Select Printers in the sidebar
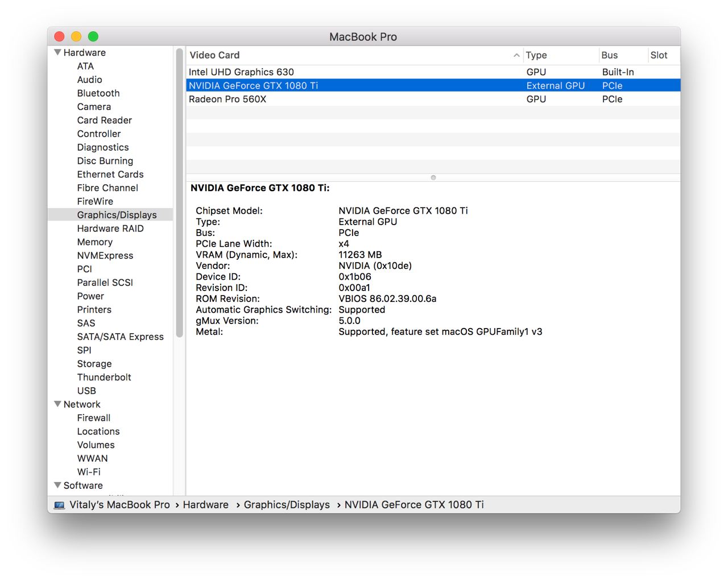Viewport: 728px width, 581px height. pos(94,310)
